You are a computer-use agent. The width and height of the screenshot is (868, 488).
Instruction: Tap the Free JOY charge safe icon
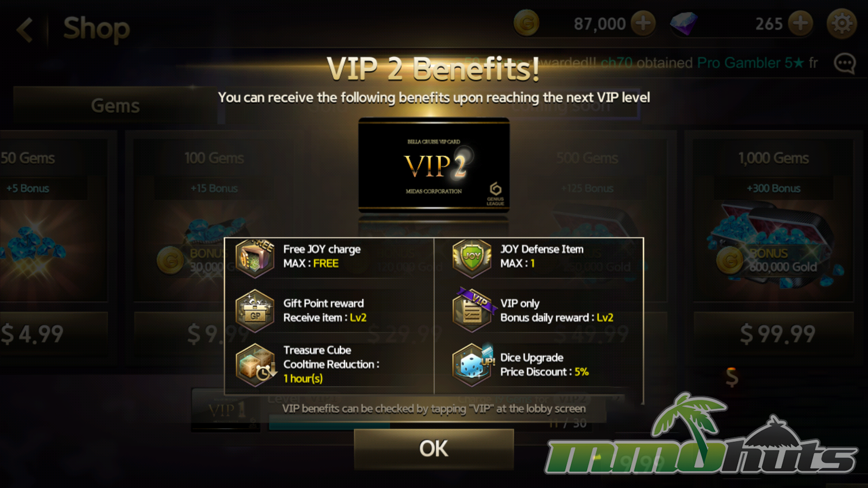[255, 258]
